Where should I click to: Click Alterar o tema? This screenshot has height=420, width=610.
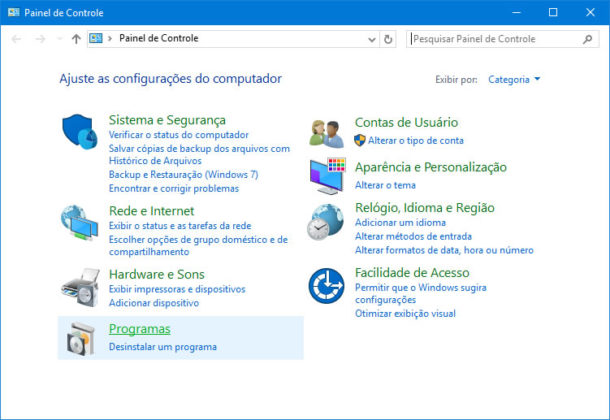pyautogui.click(x=385, y=186)
